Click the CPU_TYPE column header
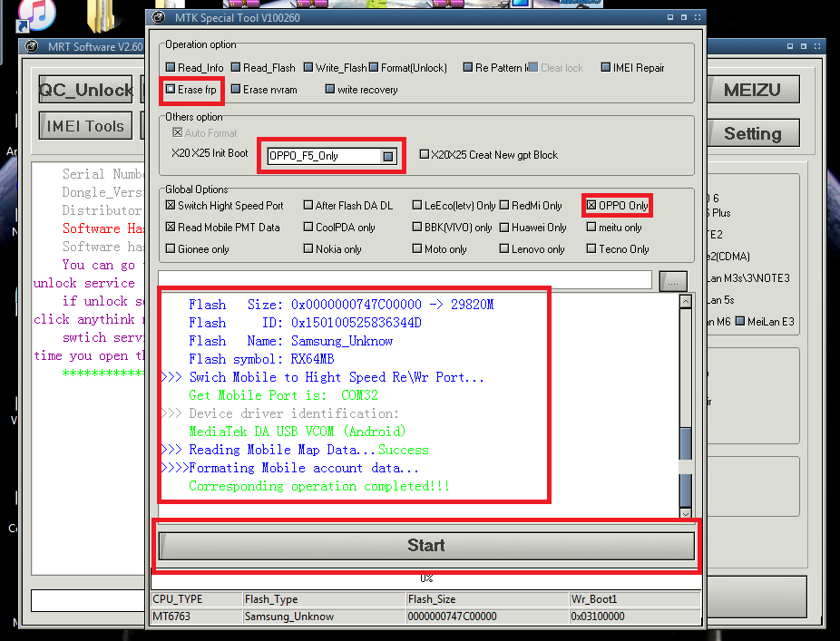The image size is (840, 641). click(x=197, y=599)
